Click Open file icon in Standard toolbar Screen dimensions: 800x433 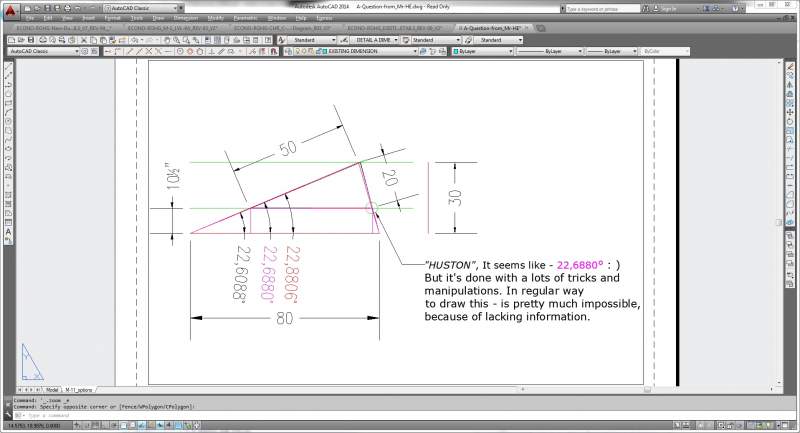click(x=21, y=40)
